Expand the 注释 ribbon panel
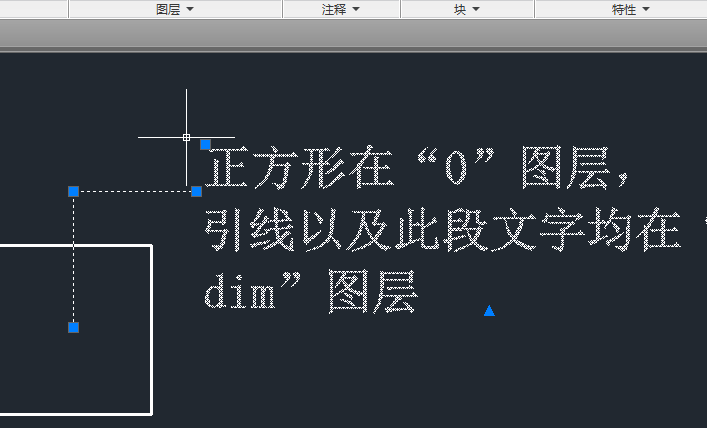This screenshot has width=707, height=428. pyautogui.click(x=341, y=9)
